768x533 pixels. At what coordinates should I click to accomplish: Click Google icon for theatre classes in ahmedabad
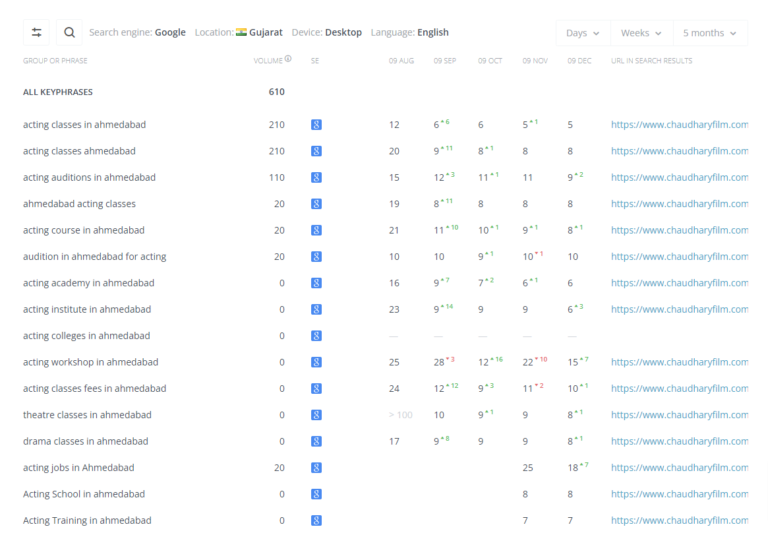(316, 415)
